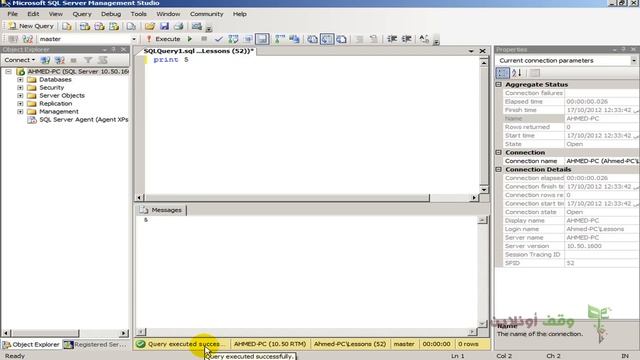Open the master database dropdown
The width and height of the screenshot is (640, 360).
tap(134, 39)
